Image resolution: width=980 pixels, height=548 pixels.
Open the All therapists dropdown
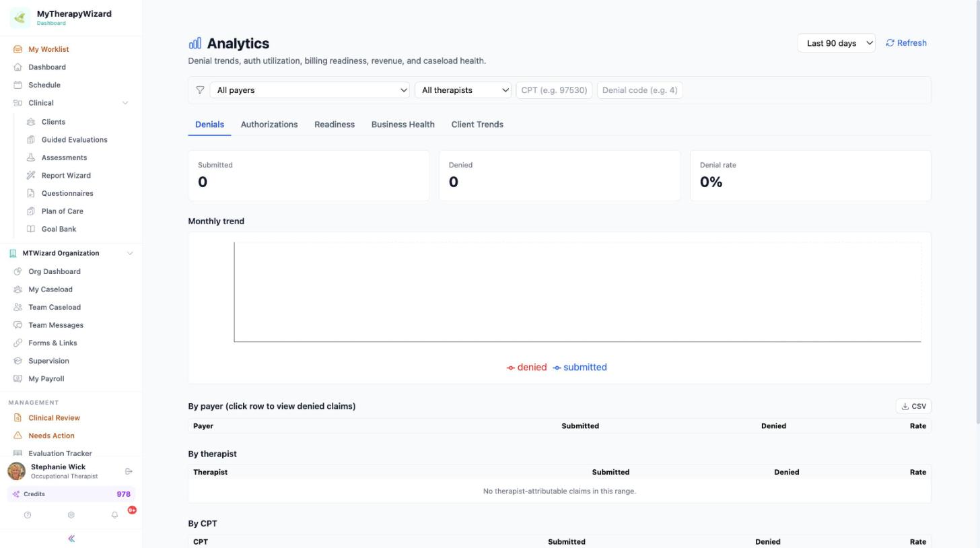pos(463,90)
